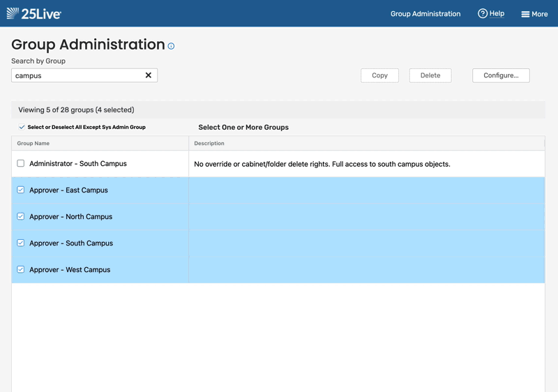Image resolution: width=558 pixels, height=392 pixels.
Task: Toggle Select or Deselect All Except Sys Admin checkbox
Action: tap(22, 127)
